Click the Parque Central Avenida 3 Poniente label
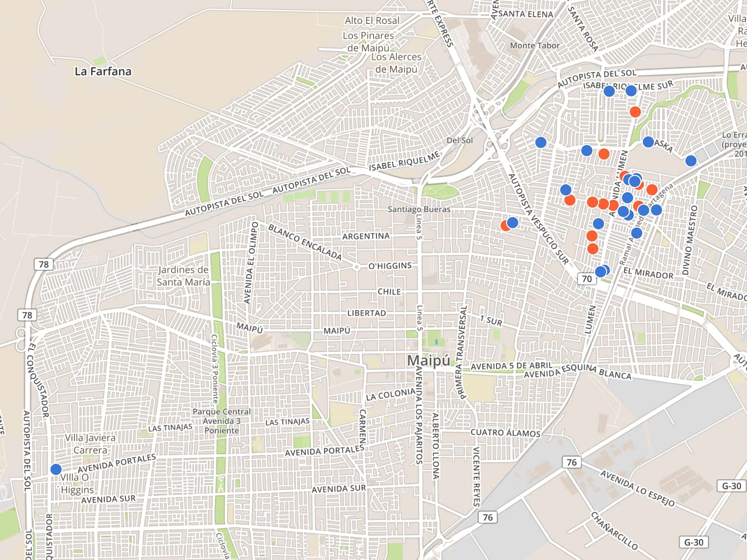The image size is (747, 560). pyautogui.click(x=222, y=421)
